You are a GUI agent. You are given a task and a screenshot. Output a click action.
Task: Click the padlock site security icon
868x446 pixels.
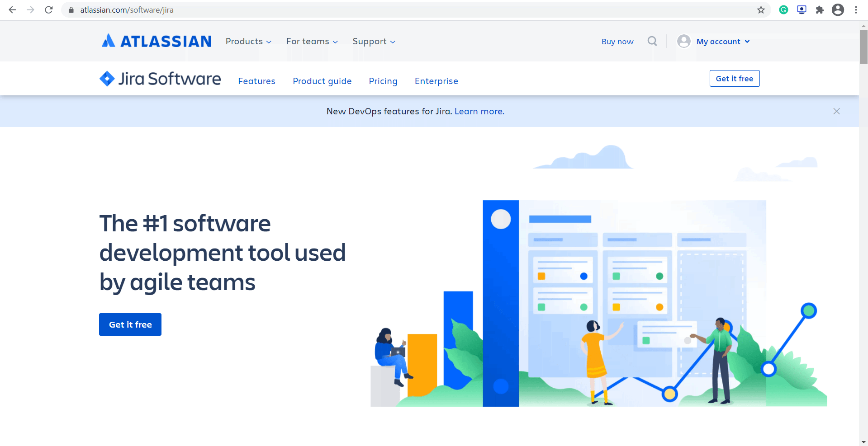tap(71, 10)
